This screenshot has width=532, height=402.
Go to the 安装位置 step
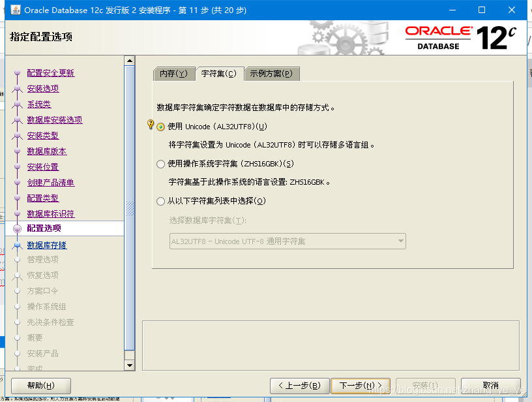pos(43,166)
